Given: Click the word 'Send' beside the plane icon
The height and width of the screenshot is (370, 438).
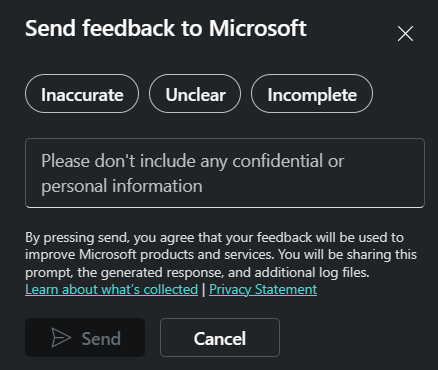Looking at the screenshot, I should tap(101, 339).
